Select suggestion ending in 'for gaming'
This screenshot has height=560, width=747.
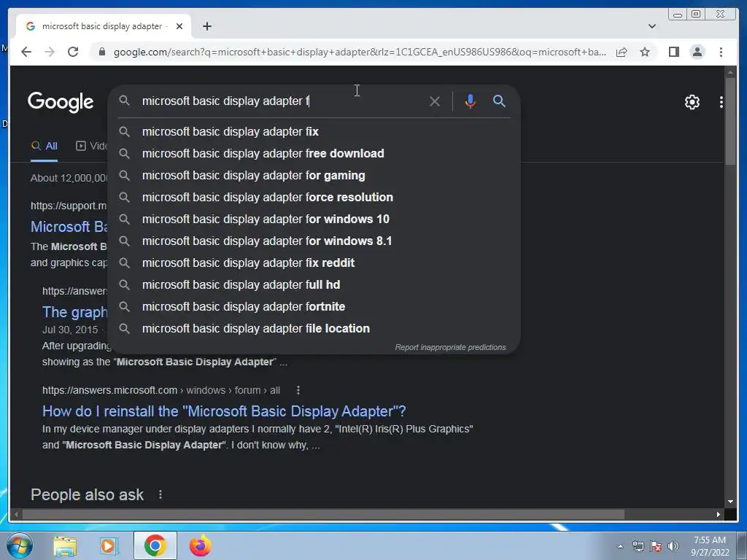(x=314, y=175)
